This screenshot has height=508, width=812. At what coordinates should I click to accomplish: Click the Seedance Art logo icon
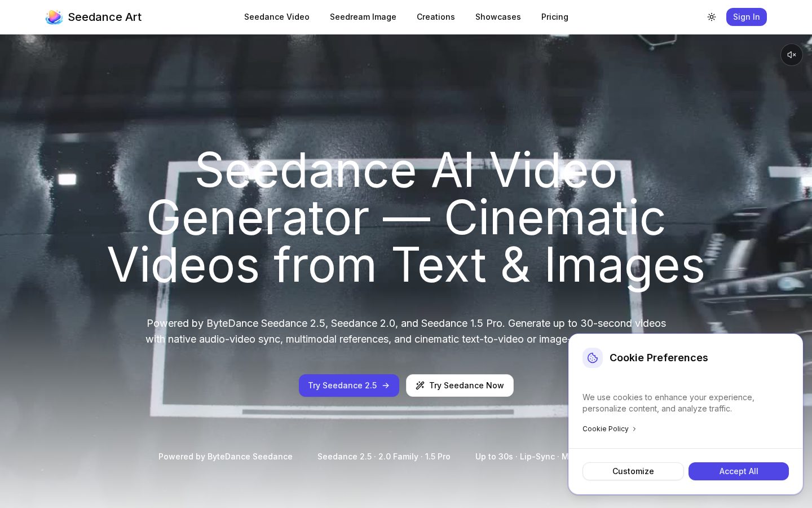[54, 17]
